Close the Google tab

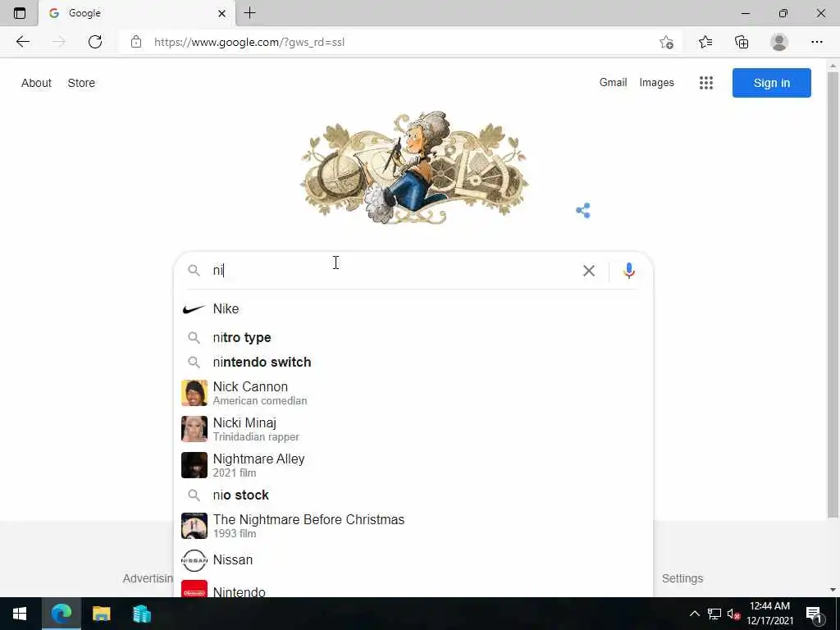pyautogui.click(x=221, y=13)
